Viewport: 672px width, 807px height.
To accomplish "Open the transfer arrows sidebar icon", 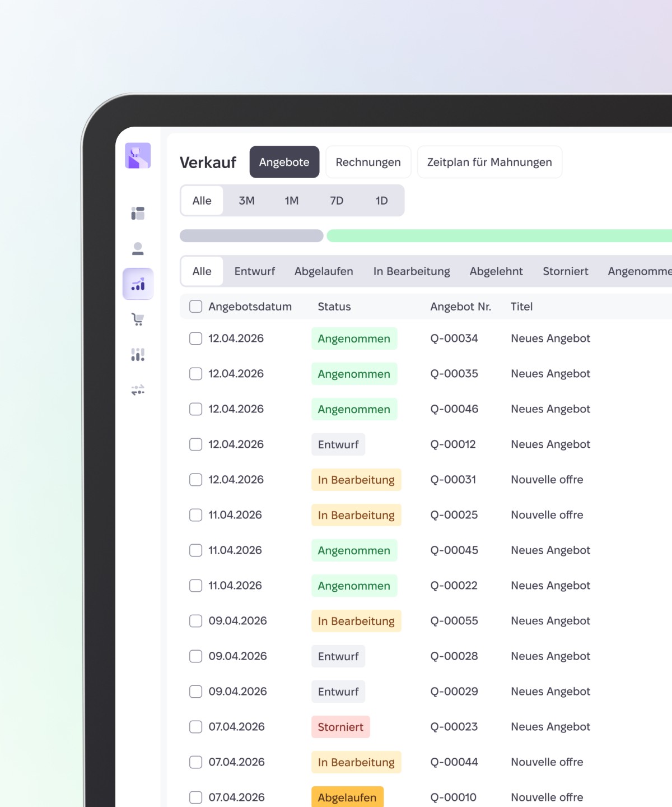I will (138, 390).
